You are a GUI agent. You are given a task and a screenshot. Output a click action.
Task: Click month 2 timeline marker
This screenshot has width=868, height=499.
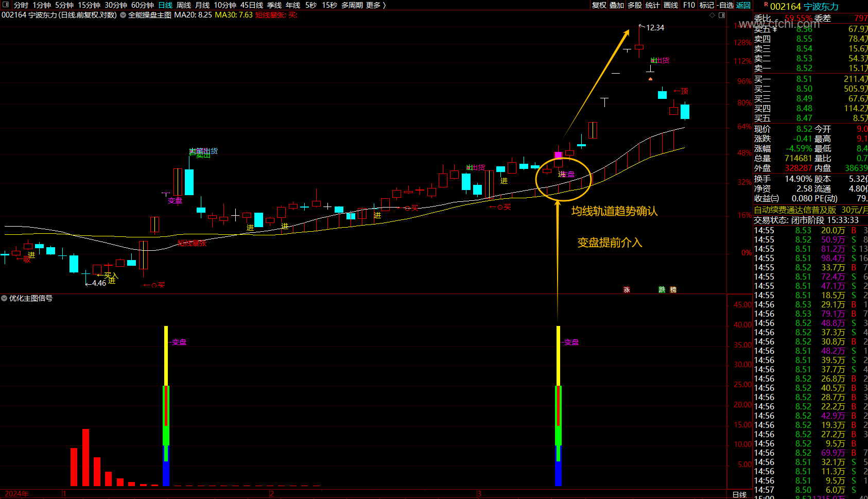pos(272,494)
